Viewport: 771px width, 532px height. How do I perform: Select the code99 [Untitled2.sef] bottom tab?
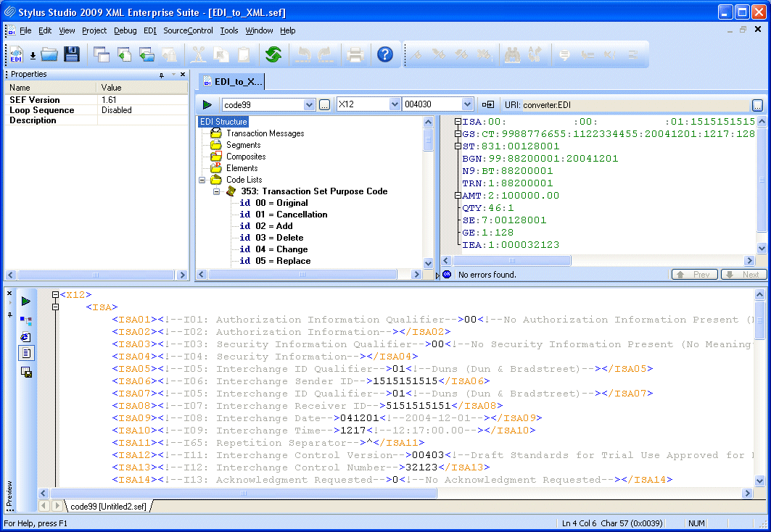tap(108, 506)
